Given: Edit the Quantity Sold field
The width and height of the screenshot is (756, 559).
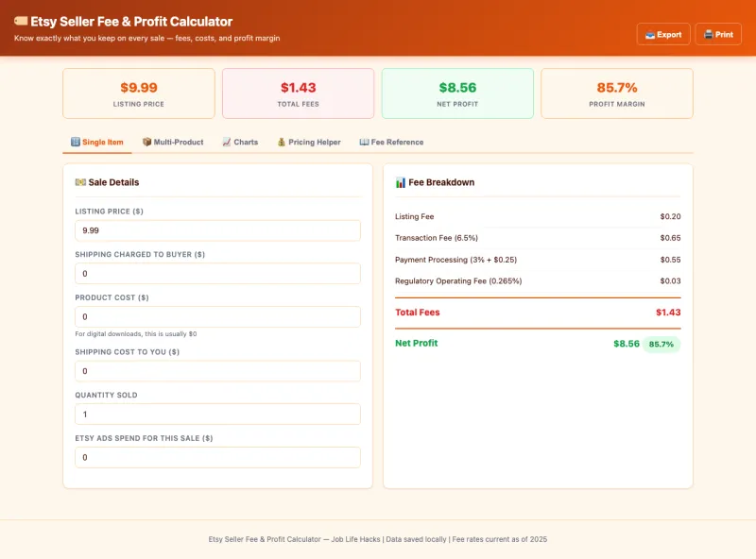Looking at the screenshot, I should click(217, 415).
